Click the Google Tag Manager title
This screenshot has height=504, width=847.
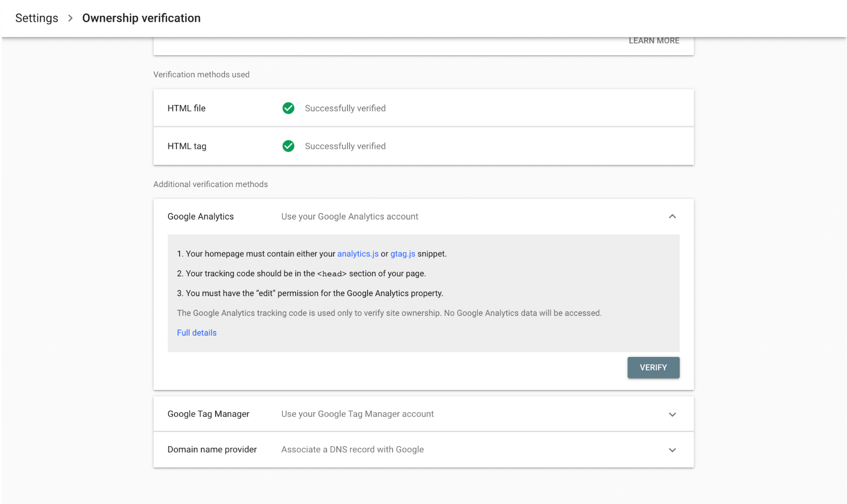[x=208, y=414]
